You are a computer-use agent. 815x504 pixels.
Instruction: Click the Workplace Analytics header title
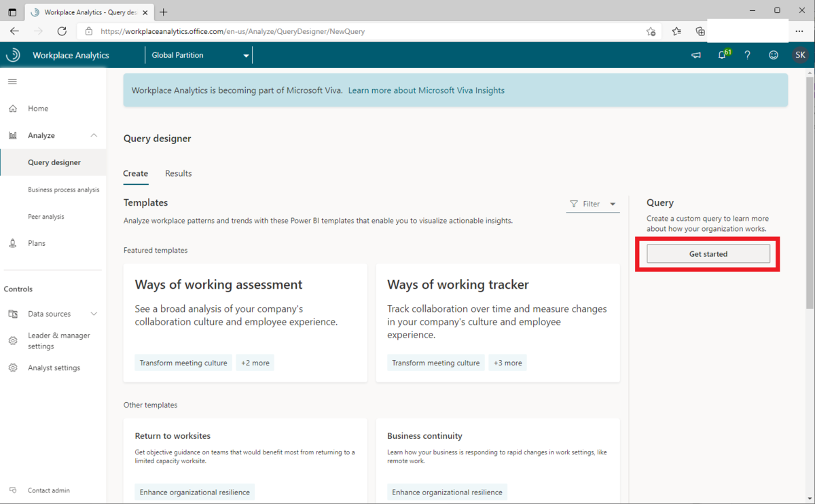click(x=71, y=56)
